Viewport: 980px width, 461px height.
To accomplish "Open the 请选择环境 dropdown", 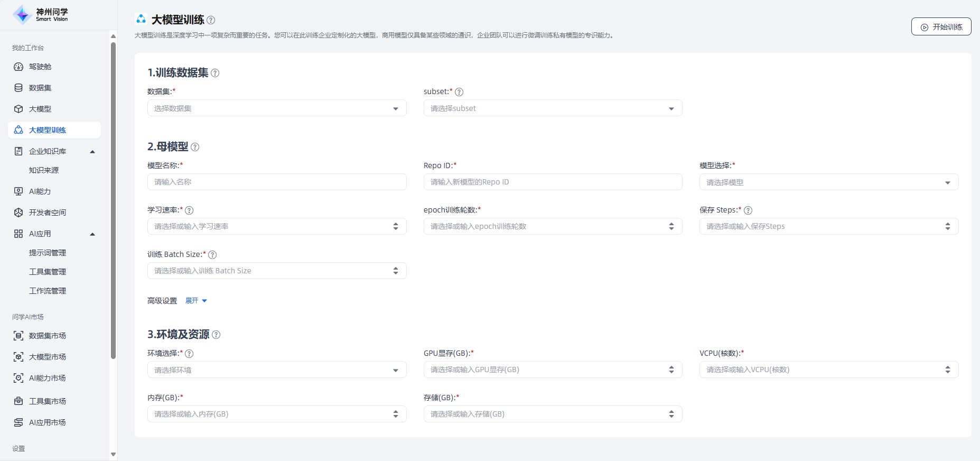I will (276, 370).
